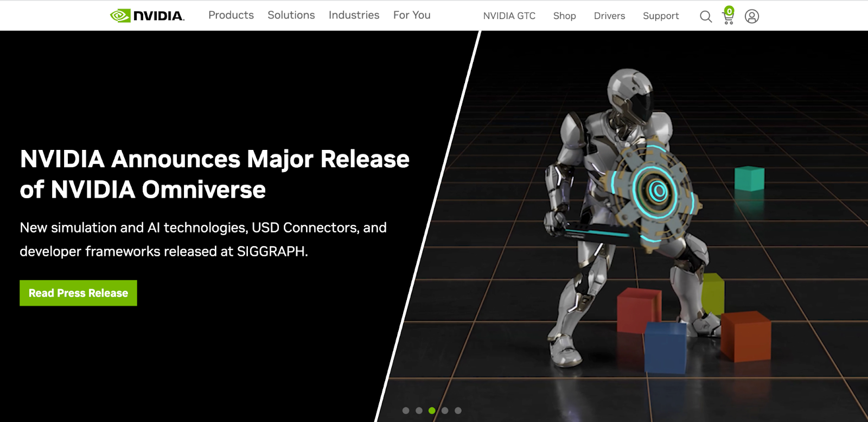The height and width of the screenshot is (422, 868).
Task: Open the For You menu
Action: click(x=412, y=15)
